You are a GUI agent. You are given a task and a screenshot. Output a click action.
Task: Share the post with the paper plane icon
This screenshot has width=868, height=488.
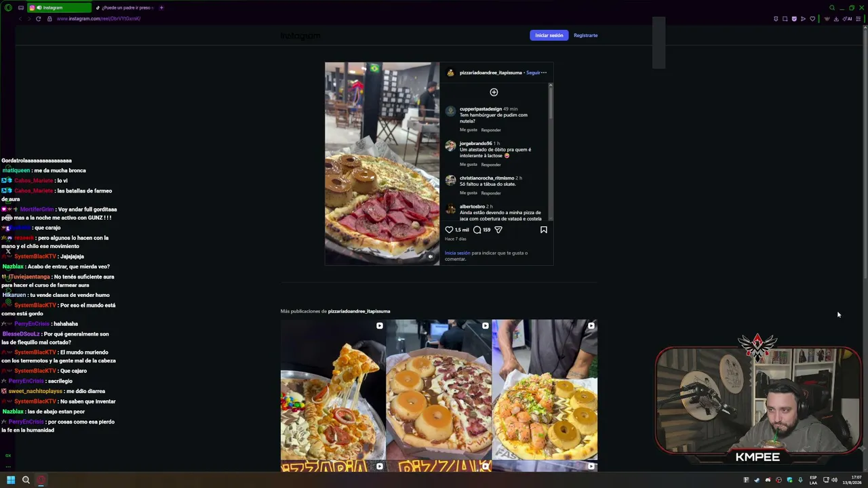point(498,230)
